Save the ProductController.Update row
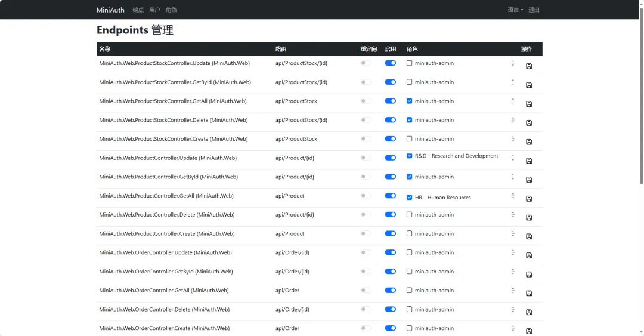Image resolution: width=644 pixels, height=336 pixels. [x=529, y=161]
